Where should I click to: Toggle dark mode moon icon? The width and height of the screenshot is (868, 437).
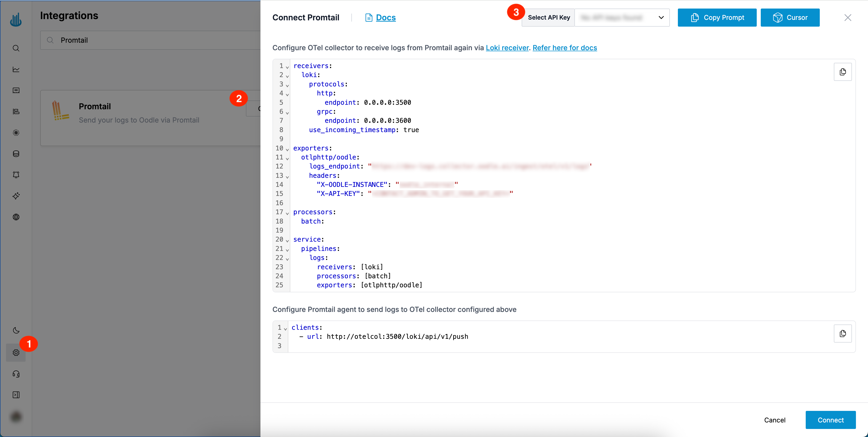[16, 330]
